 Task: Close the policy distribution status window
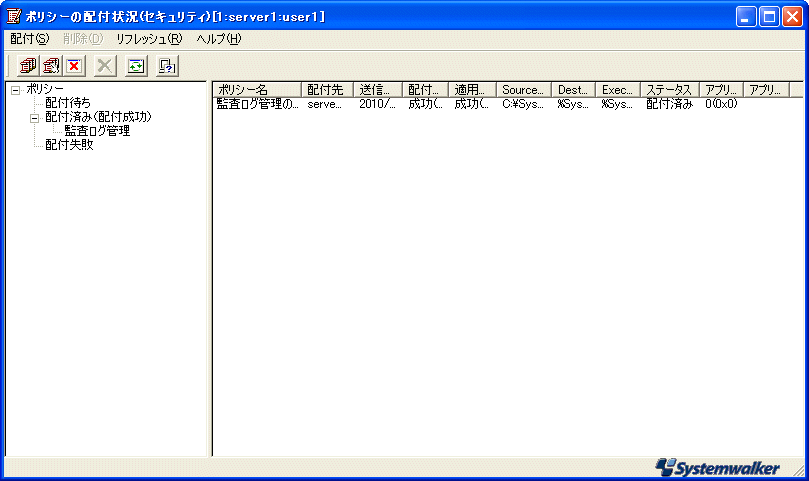point(792,17)
